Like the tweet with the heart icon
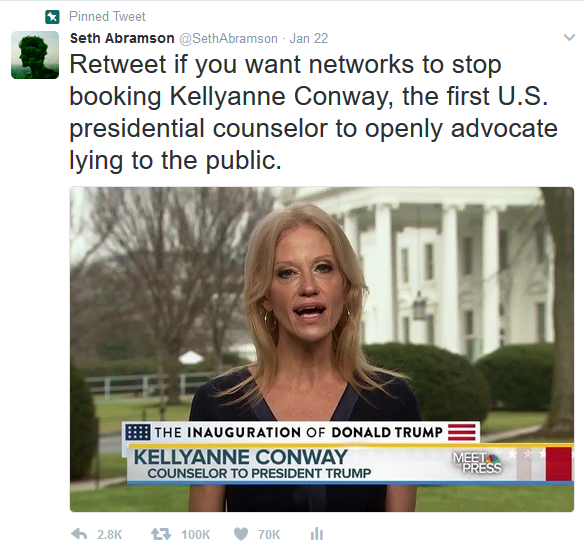The width and height of the screenshot is (585, 550). coord(241,534)
